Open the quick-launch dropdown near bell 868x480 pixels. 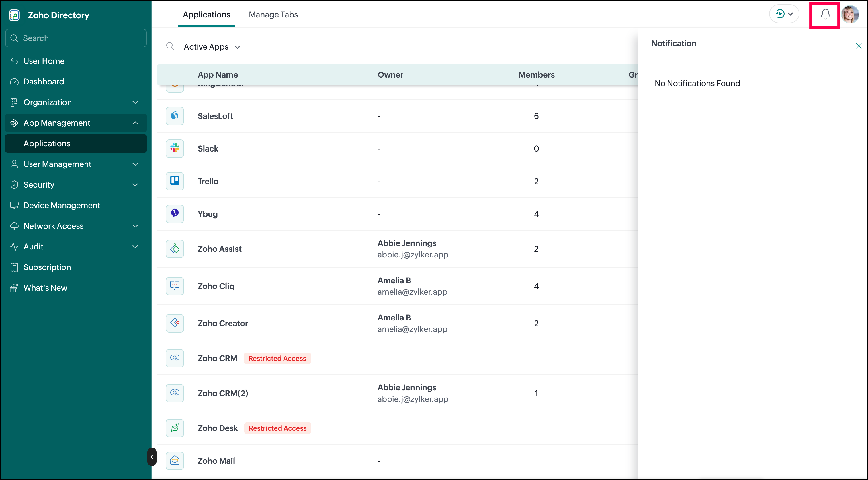(x=784, y=14)
